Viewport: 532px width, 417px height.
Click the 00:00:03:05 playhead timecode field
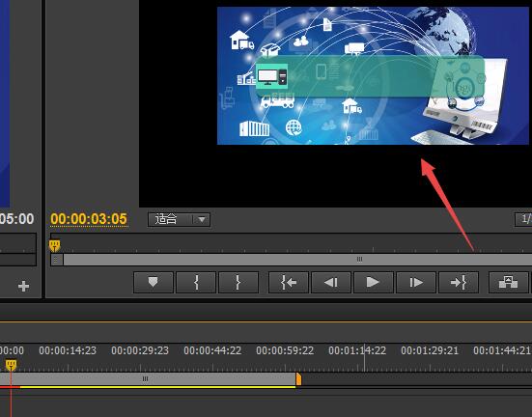click(x=89, y=219)
